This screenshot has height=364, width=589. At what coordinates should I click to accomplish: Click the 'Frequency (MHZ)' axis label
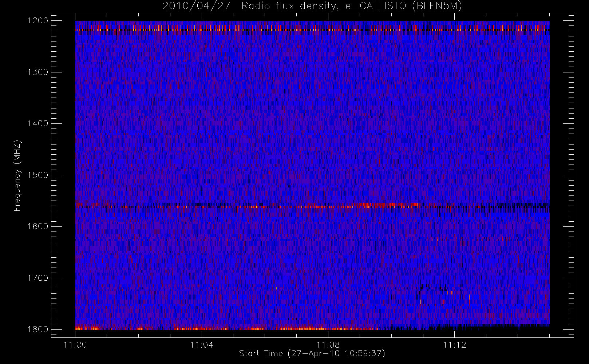point(17,175)
